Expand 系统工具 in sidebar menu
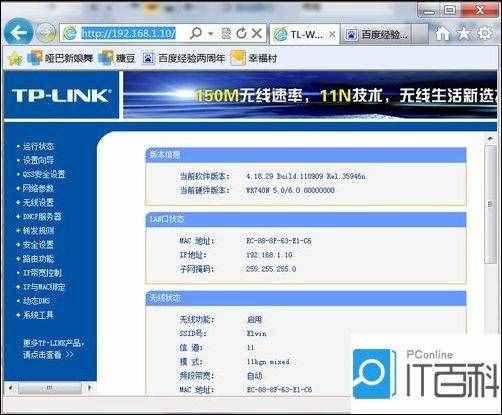Screen dimensions: 502x415 point(38,315)
